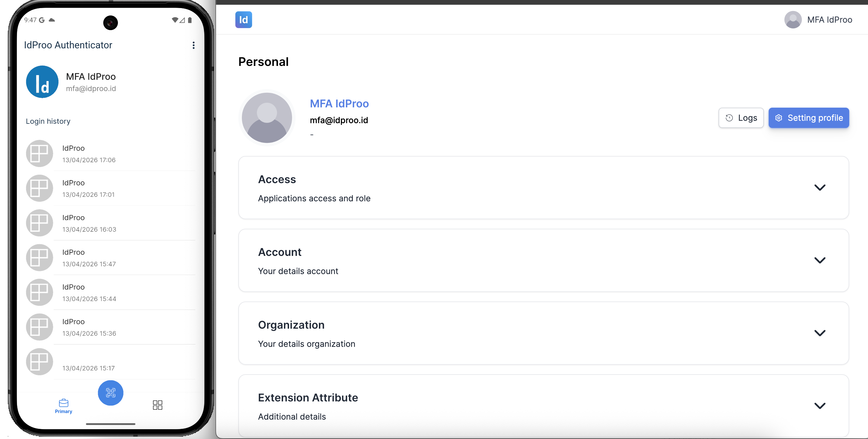868x439 pixels.
Task: Expand the Access section chevron
Action: click(x=819, y=187)
